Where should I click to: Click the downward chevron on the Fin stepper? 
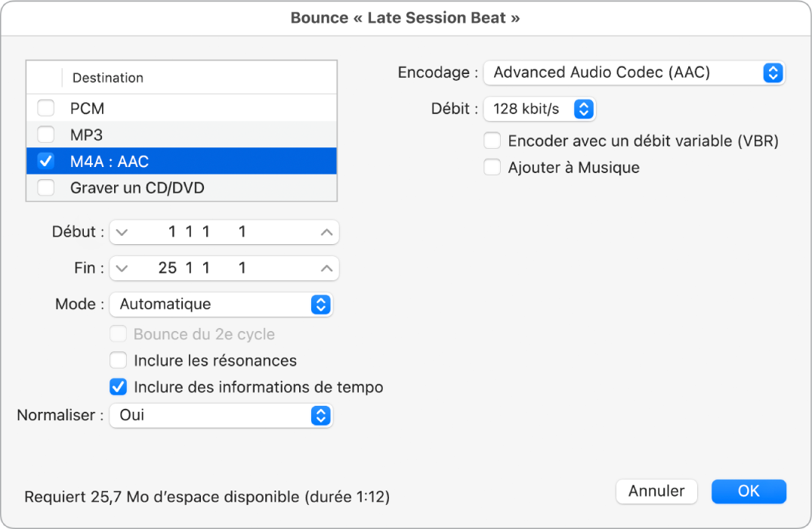point(121,268)
